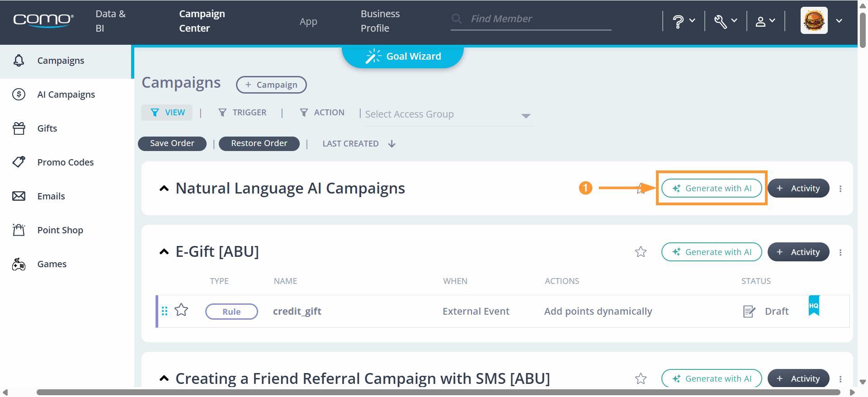Open Business Profile section
Image resolution: width=868 pixels, height=397 pixels.
point(380,21)
